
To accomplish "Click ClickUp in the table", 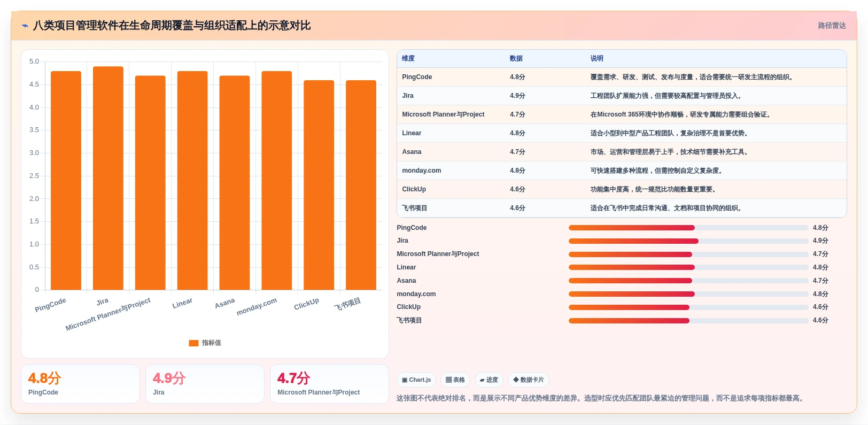I will point(414,189).
